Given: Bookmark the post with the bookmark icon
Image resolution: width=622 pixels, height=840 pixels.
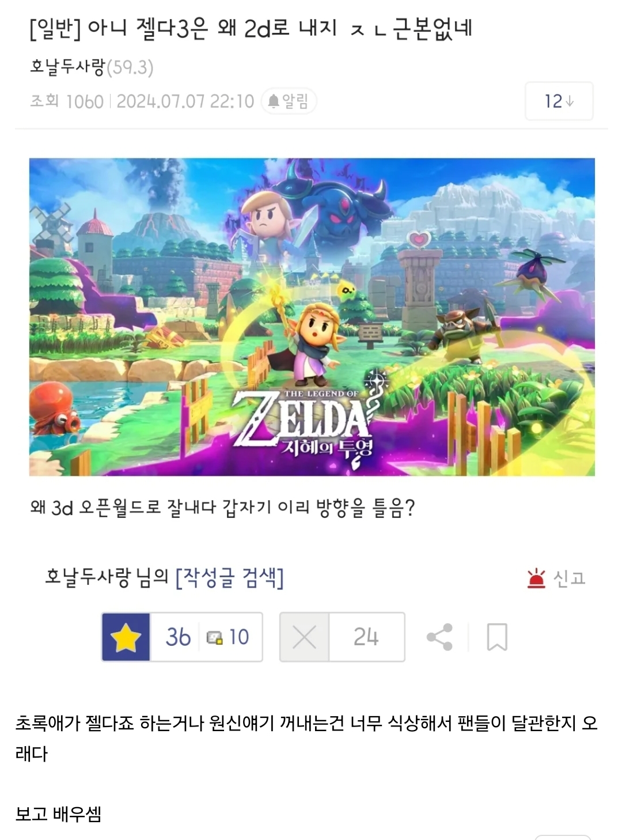Looking at the screenshot, I should (497, 637).
